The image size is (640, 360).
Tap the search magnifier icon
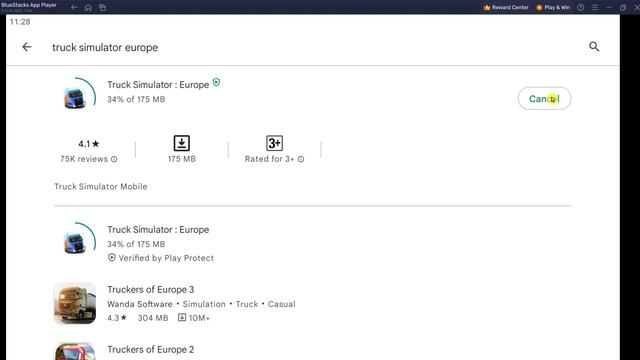click(594, 47)
